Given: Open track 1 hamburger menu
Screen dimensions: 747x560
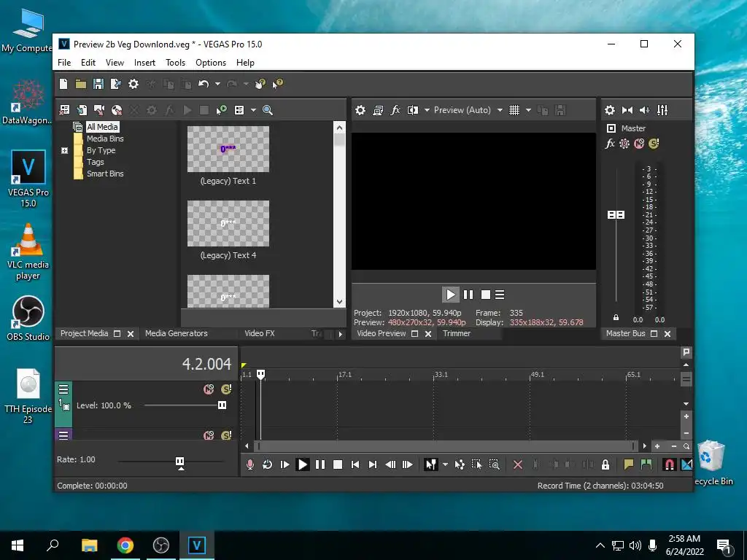Looking at the screenshot, I should (x=63, y=389).
